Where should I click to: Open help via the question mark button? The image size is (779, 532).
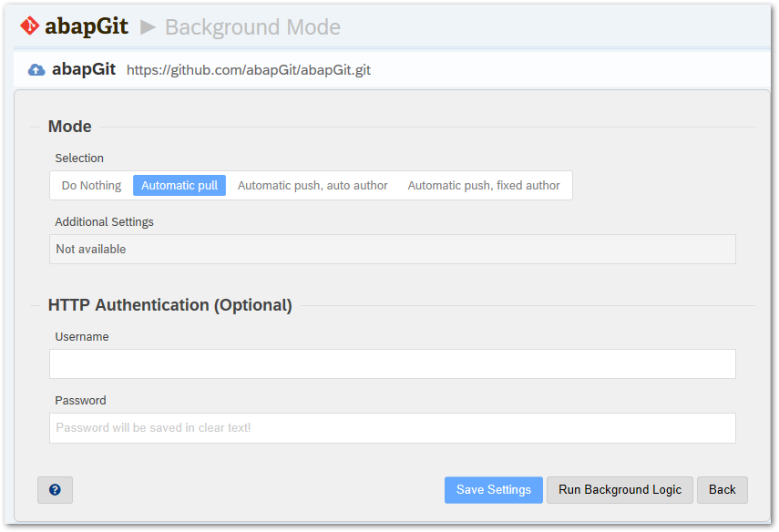[x=56, y=490]
